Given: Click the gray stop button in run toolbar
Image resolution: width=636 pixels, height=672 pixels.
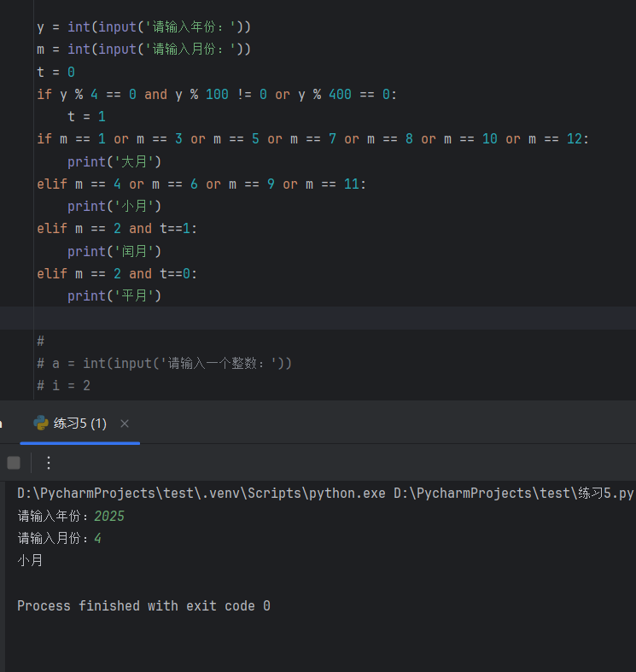Looking at the screenshot, I should [x=14, y=463].
